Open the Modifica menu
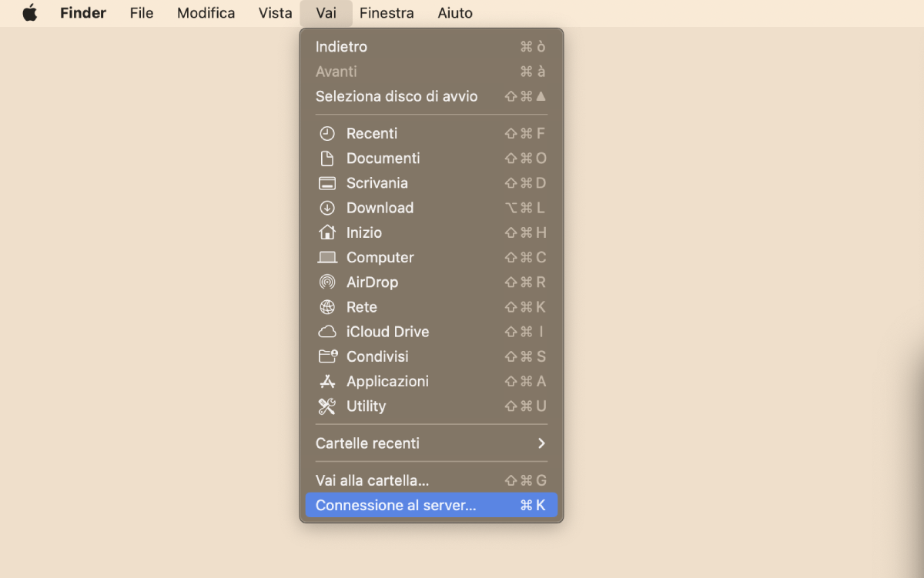Screen dimensions: 924x578 coord(206,13)
